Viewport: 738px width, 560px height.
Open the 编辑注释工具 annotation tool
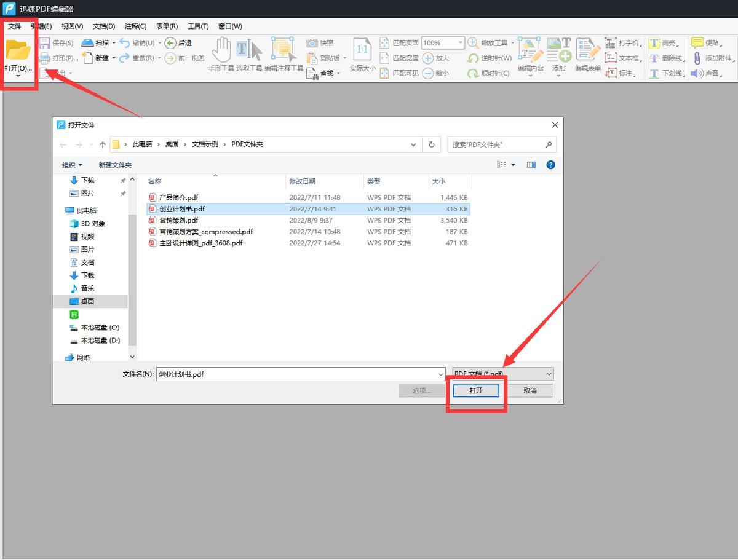(284, 50)
